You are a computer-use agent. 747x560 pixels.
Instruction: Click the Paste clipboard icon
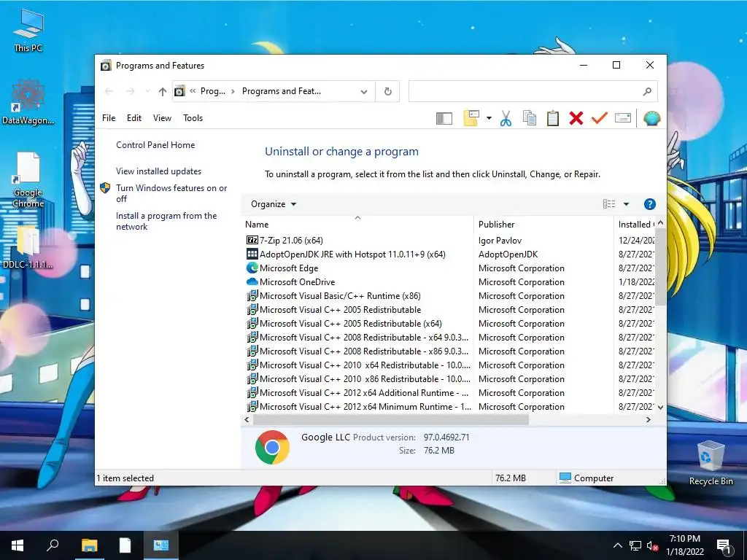[553, 118]
